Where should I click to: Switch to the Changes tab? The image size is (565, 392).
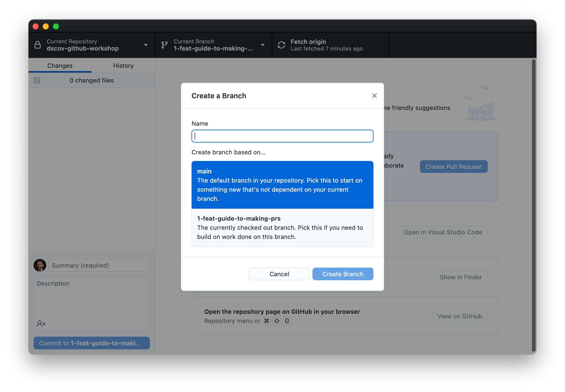60,66
